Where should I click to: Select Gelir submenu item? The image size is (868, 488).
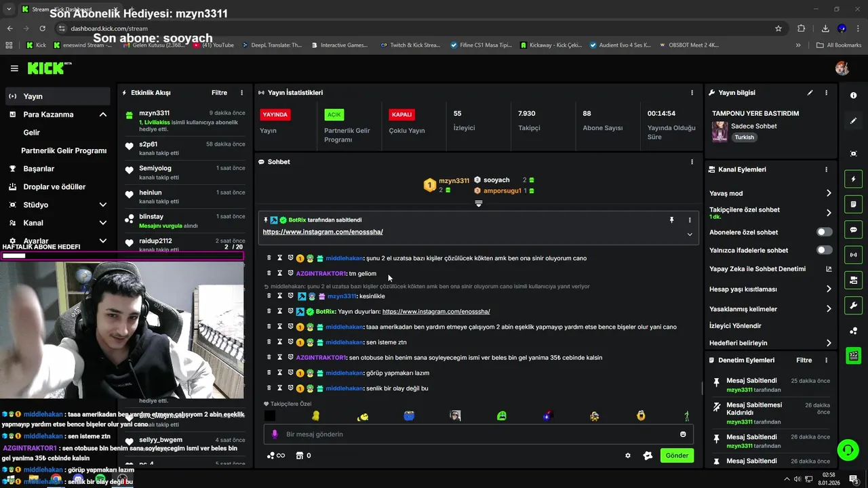pyautogui.click(x=32, y=133)
